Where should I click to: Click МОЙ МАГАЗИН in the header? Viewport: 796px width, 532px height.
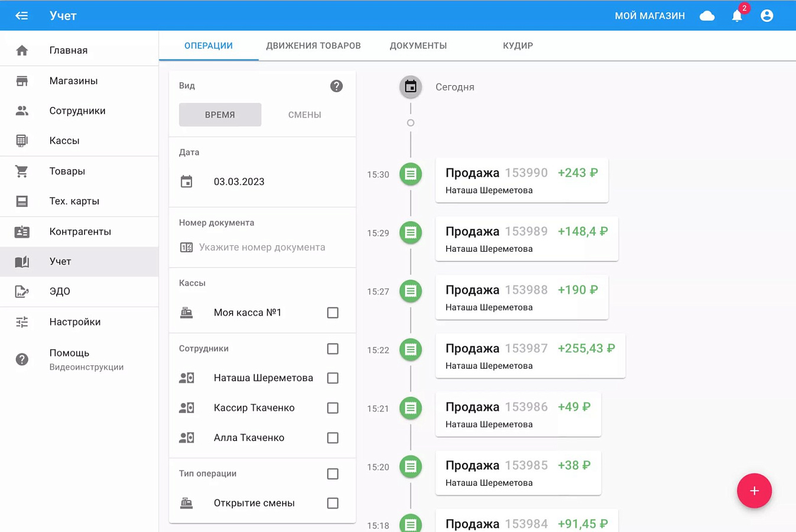pyautogui.click(x=650, y=16)
